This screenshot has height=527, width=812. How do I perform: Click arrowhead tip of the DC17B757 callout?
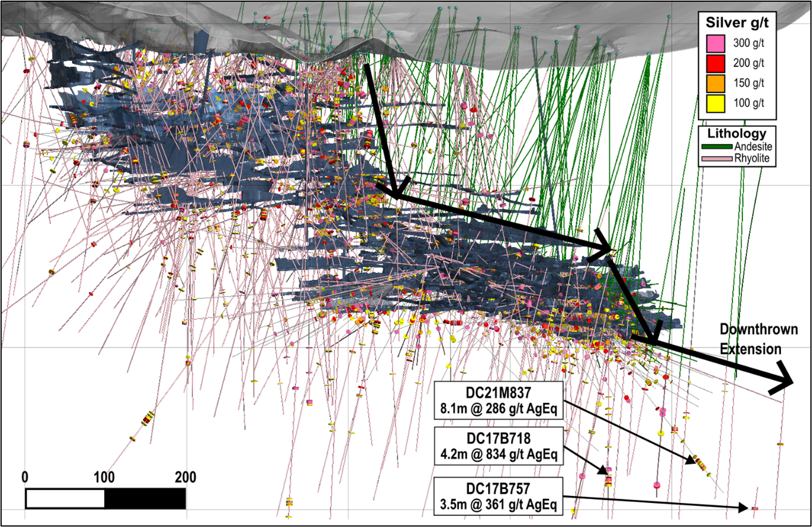(x=748, y=508)
